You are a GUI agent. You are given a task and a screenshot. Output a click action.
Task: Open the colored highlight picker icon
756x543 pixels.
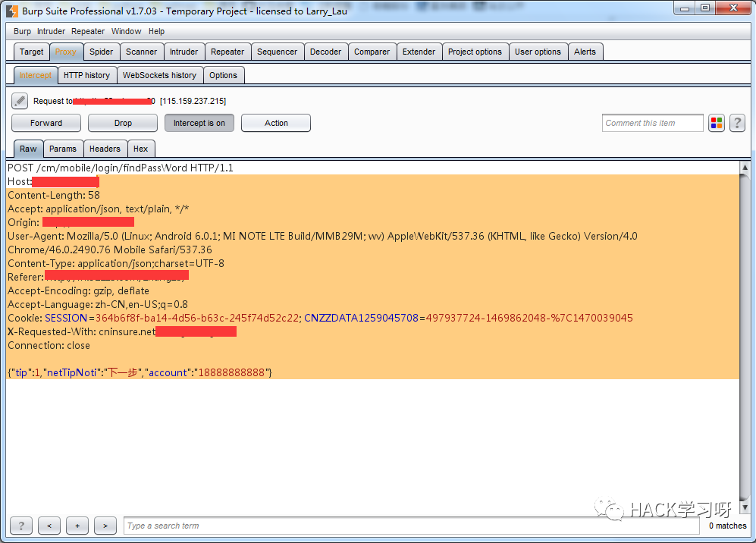[717, 123]
